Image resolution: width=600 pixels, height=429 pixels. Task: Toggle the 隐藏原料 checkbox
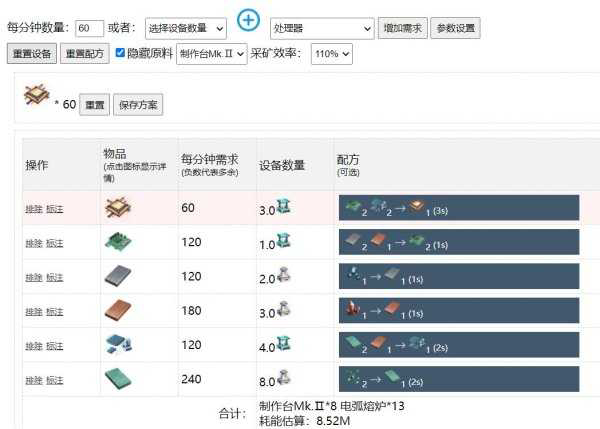tap(121, 53)
